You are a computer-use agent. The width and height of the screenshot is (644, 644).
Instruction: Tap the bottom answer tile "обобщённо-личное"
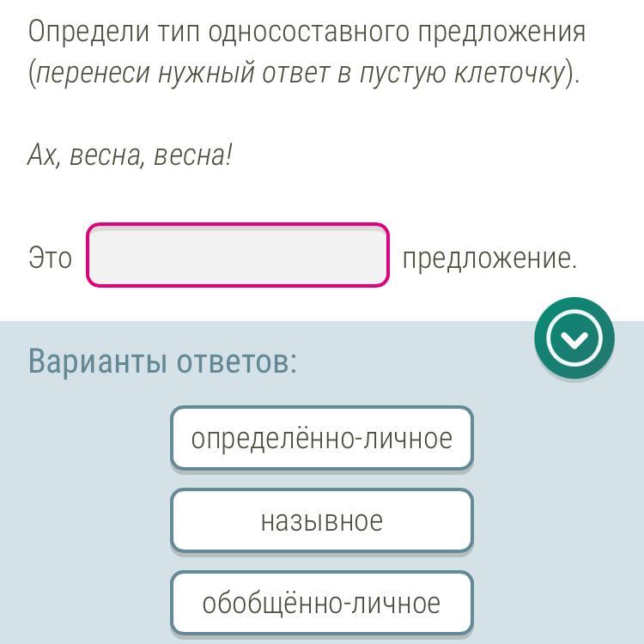click(x=321, y=603)
